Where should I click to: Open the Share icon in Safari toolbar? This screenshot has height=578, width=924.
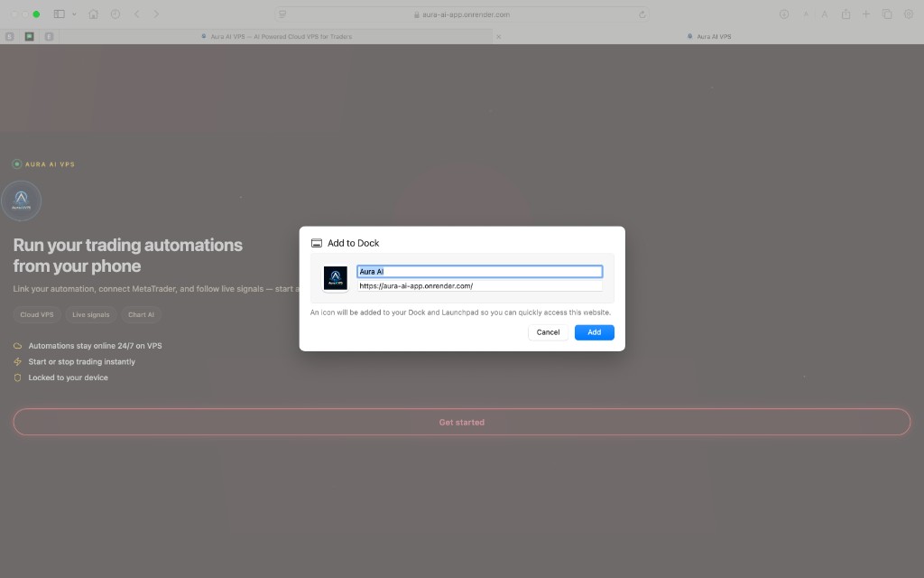[845, 14]
